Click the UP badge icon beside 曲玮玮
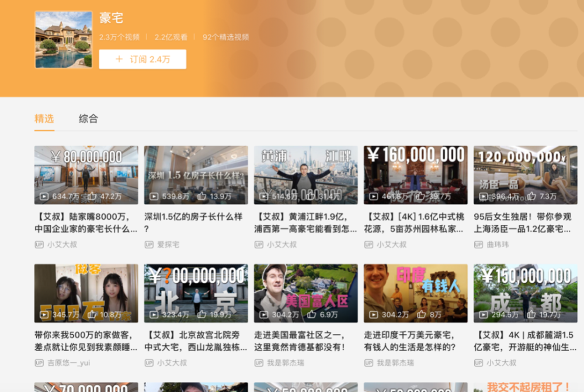 point(478,244)
